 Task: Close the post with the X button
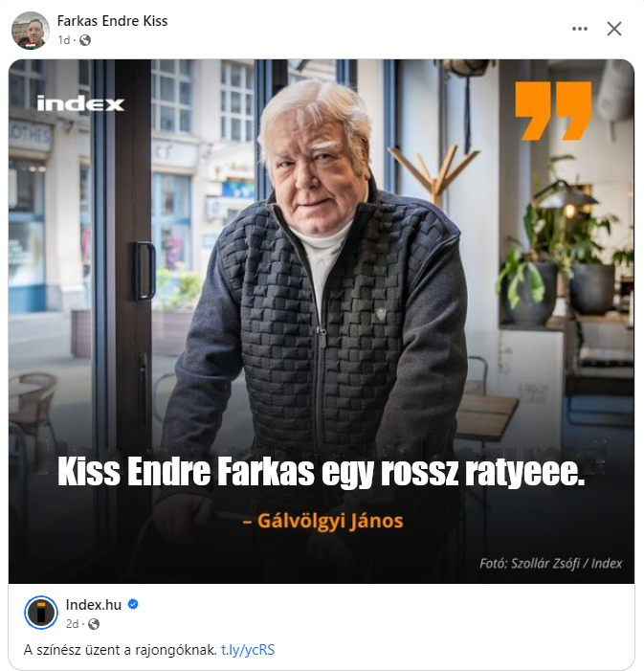pyautogui.click(x=614, y=29)
